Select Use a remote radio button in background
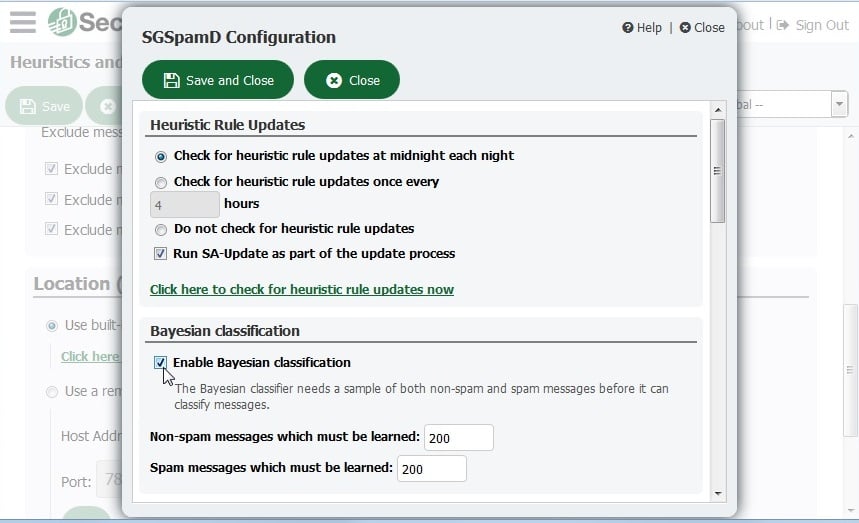This screenshot has width=859, height=523. coord(51,392)
